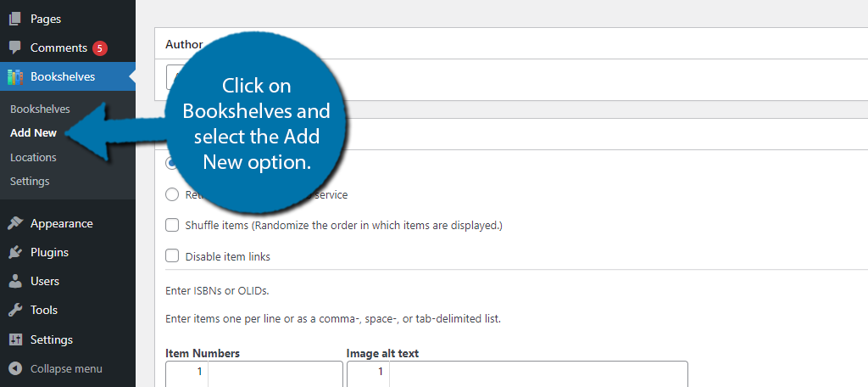Screen dimensions: 868x387
Task: Click the Appearance paintbrush icon
Action: [15, 223]
